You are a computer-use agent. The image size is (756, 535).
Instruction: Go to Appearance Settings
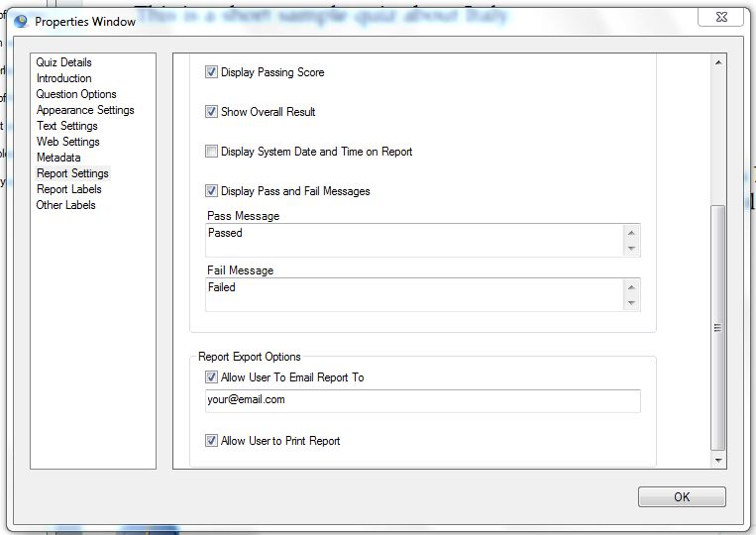click(85, 110)
